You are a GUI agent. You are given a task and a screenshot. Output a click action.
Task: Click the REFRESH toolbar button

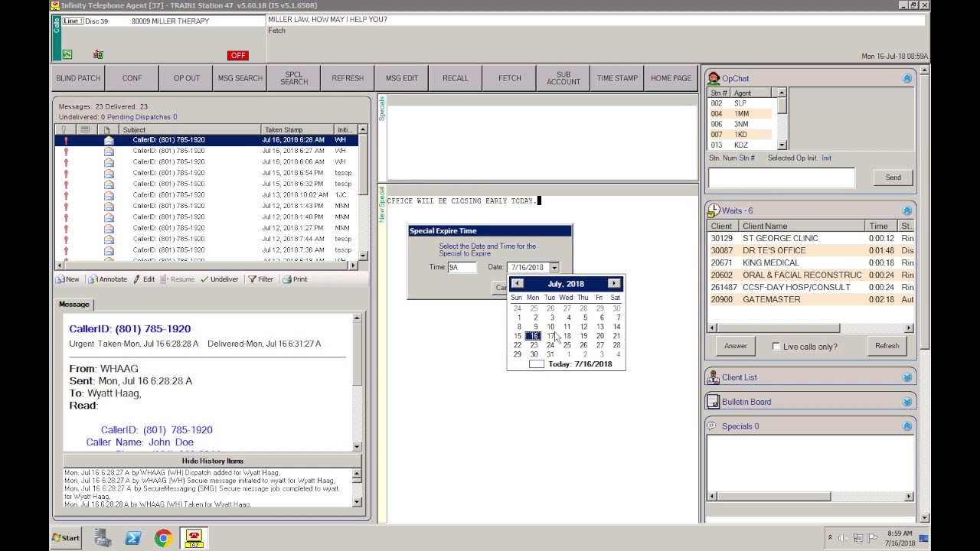(x=348, y=78)
